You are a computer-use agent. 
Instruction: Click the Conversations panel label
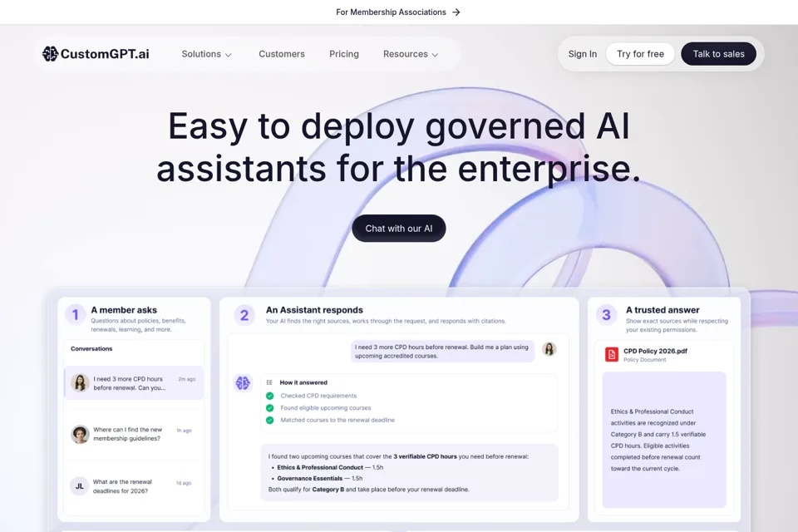[x=91, y=349]
